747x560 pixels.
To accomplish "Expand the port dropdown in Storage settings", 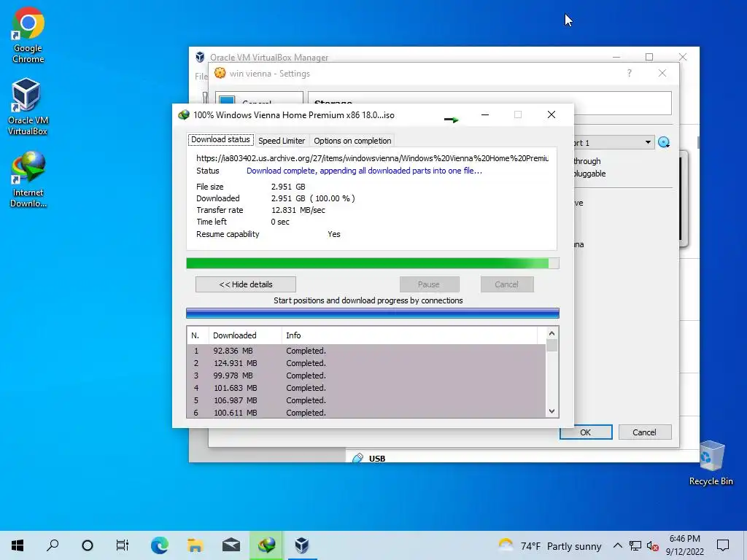I will click(648, 142).
